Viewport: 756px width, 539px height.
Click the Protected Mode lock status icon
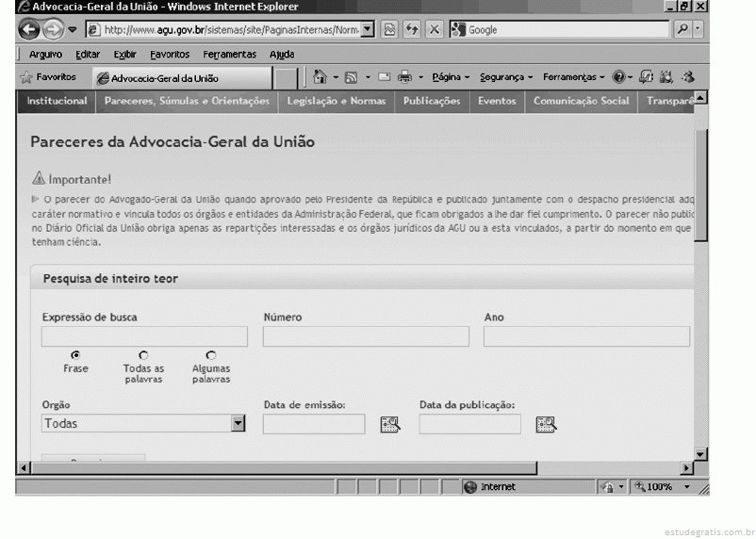click(x=607, y=487)
